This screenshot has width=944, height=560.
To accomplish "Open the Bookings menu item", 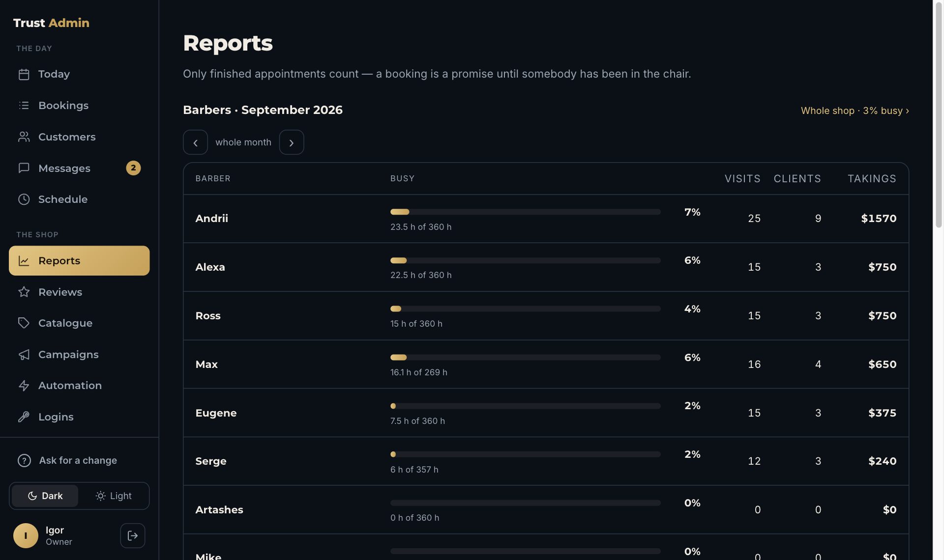I will [79, 106].
